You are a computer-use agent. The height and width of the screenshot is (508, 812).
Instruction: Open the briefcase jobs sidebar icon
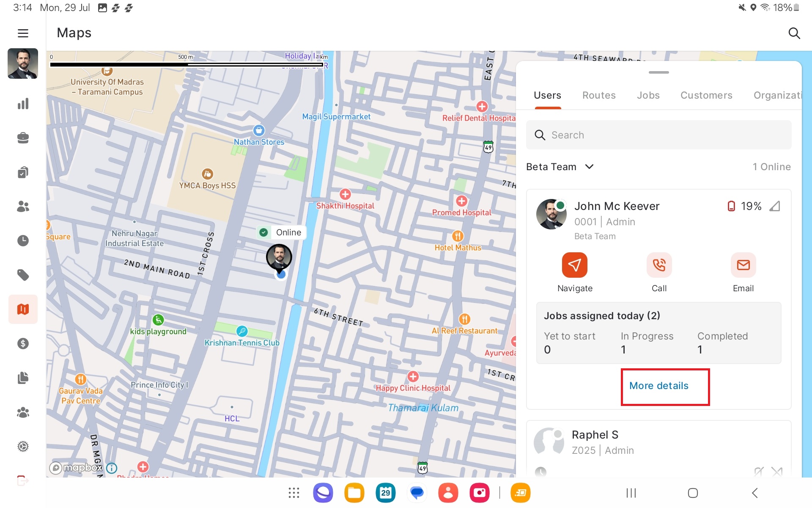[x=23, y=138]
